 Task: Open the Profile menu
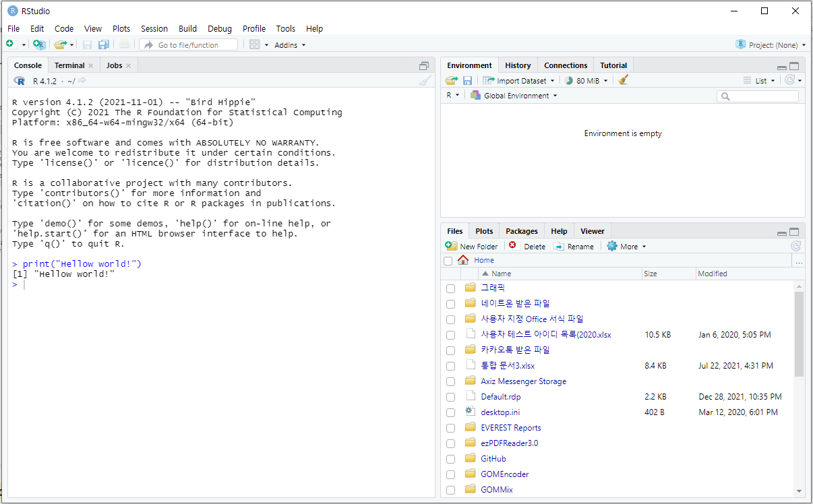click(x=254, y=28)
